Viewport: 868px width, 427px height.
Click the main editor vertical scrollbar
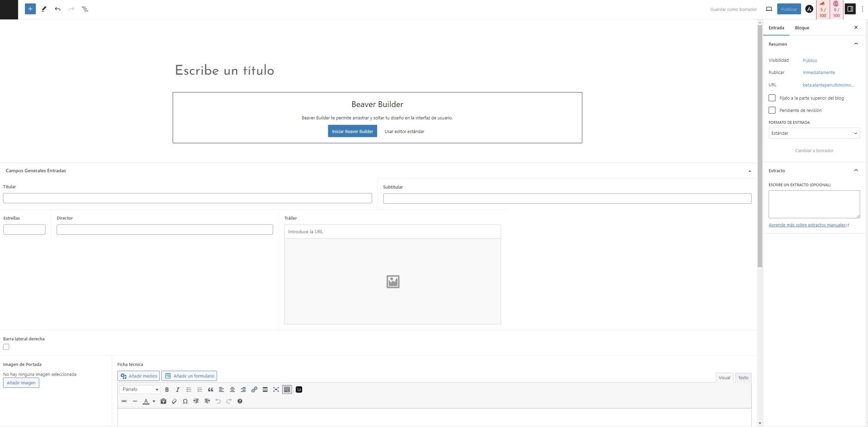point(760,146)
